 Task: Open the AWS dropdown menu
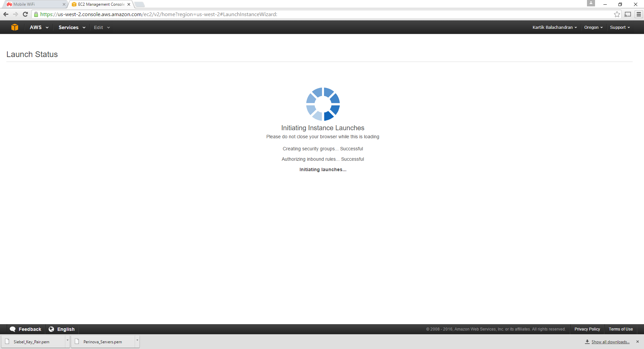click(x=39, y=28)
